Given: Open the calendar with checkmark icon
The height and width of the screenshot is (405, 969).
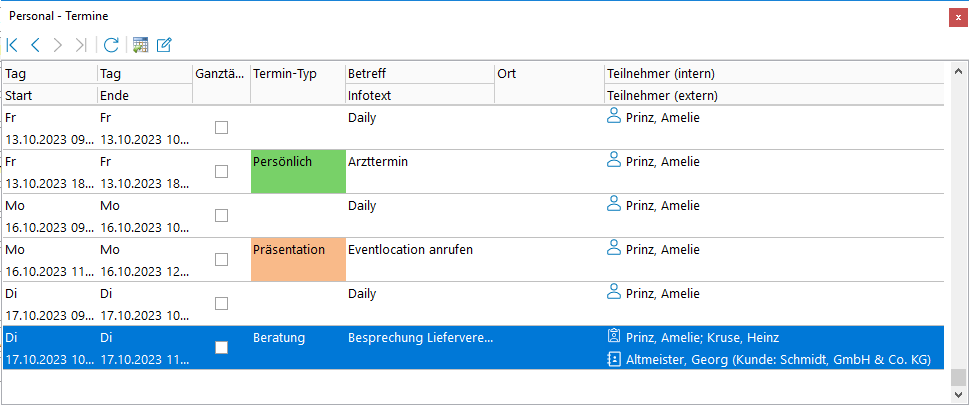Looking at the screenshot, I should point(140,45).
